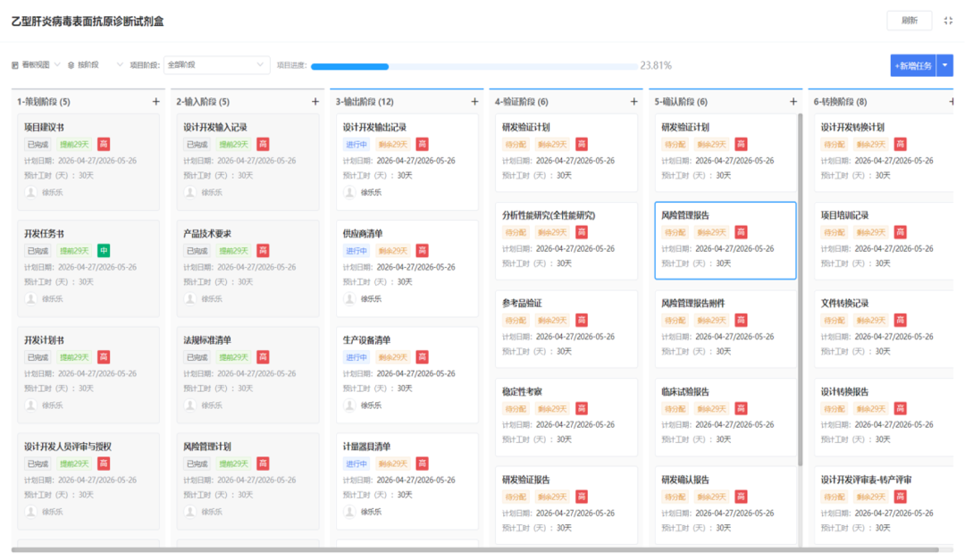
Task: Click the 23.81% progress percentage
Action: tap(656, 65)
